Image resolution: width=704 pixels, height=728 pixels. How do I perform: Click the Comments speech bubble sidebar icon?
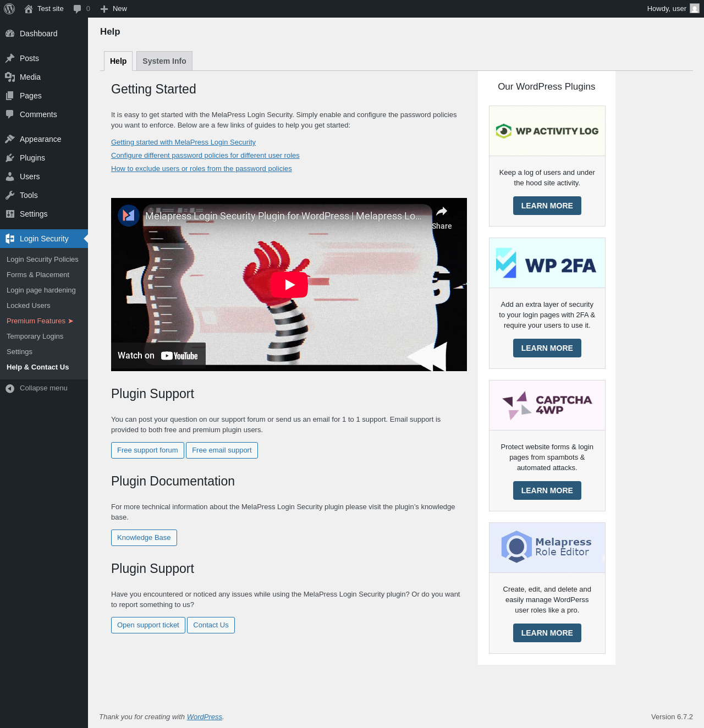point(10,114)
